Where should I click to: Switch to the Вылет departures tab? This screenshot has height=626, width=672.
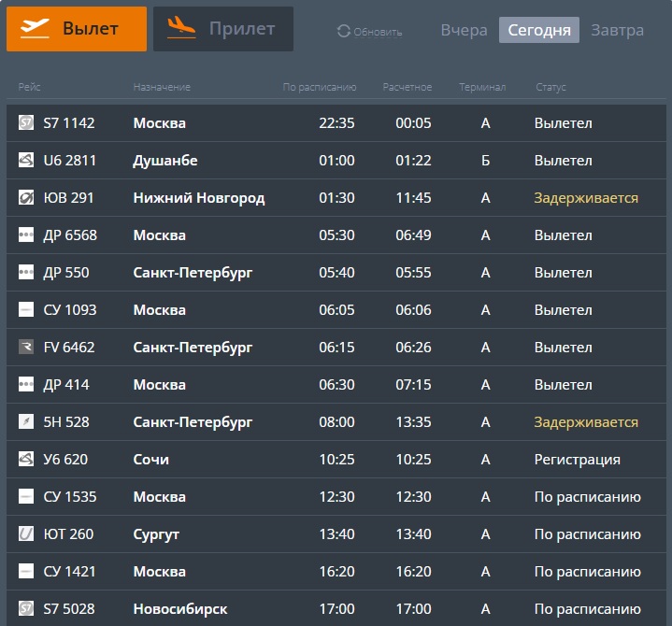tap(77, 29)
